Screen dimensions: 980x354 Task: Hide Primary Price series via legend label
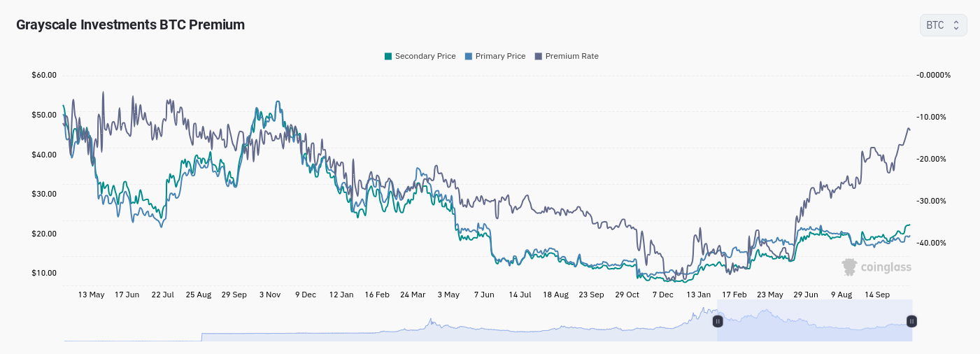tap(500, 56)
